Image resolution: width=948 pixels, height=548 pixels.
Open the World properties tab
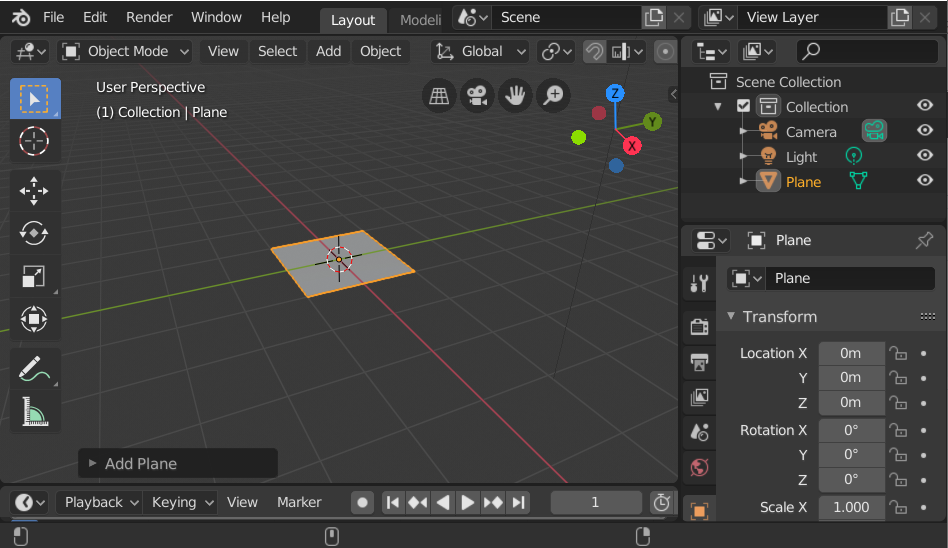point(700,467)
